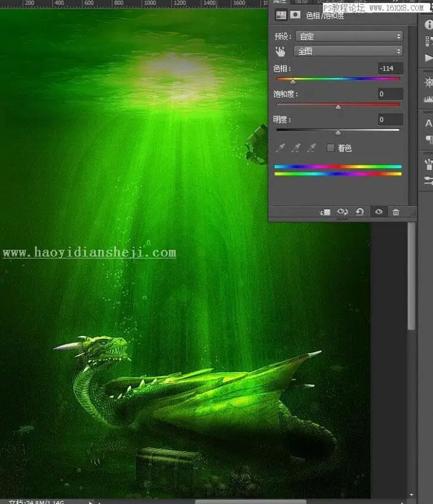Click the 预设 label
The width and height of the screenshot is (433, 504).
pos(283,36)
